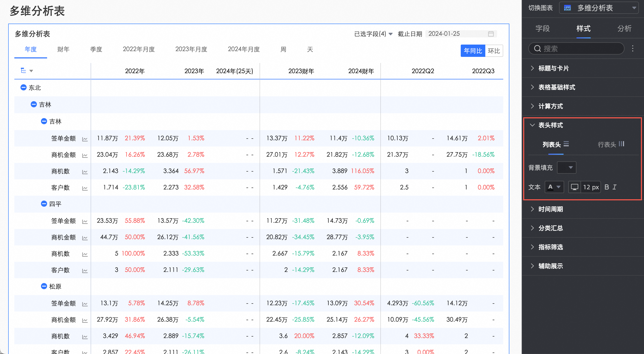Image resolution: width=644 pixels, height=354 pixels.
Task: Click the three-dot more options icon beside search
Action: pyautogui.click(x=632, y=48)
